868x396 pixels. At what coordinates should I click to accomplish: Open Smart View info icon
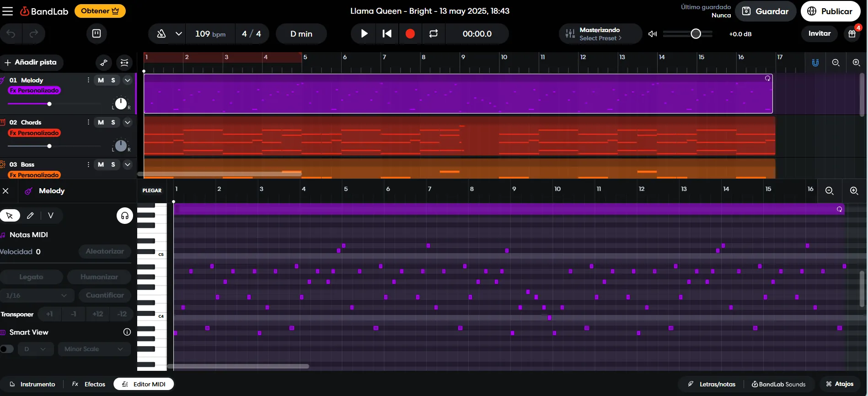(x=127, y=332)
